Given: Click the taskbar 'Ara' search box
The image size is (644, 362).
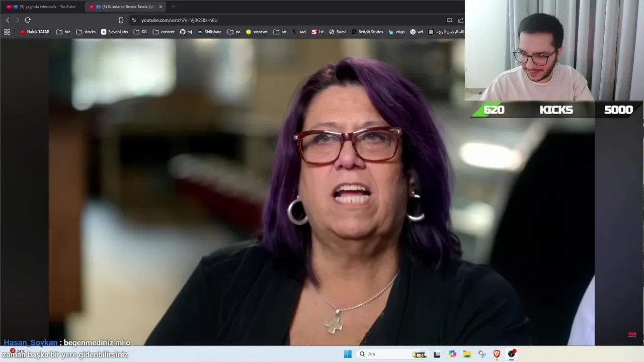Looking at the screenshot, I should [x=392, y=354].
